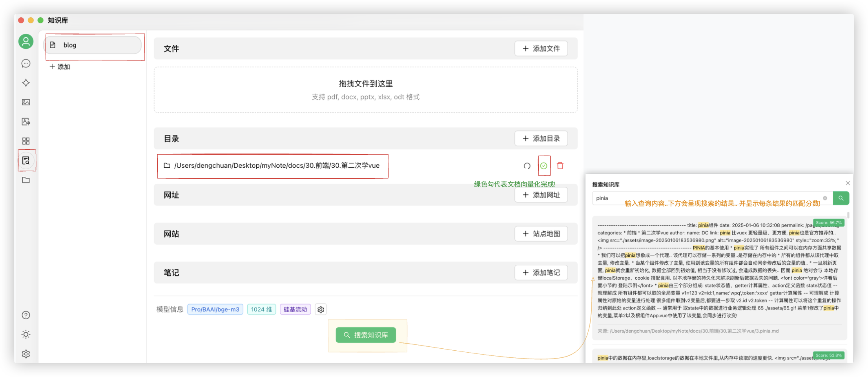Screen dimensions: 868x377
Task: Open the mini apps grid icon
Action: pyautogui.click(x=26, y=141)
